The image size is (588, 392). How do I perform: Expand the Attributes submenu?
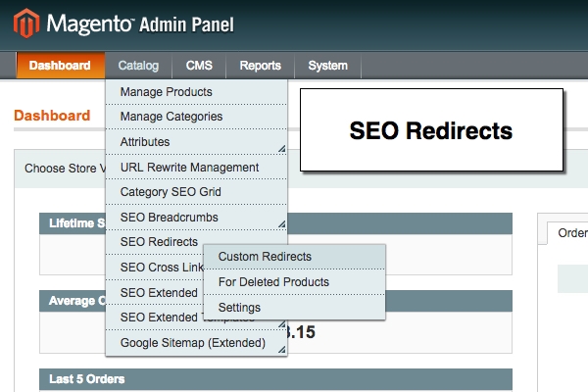click(x=197, y=142)
